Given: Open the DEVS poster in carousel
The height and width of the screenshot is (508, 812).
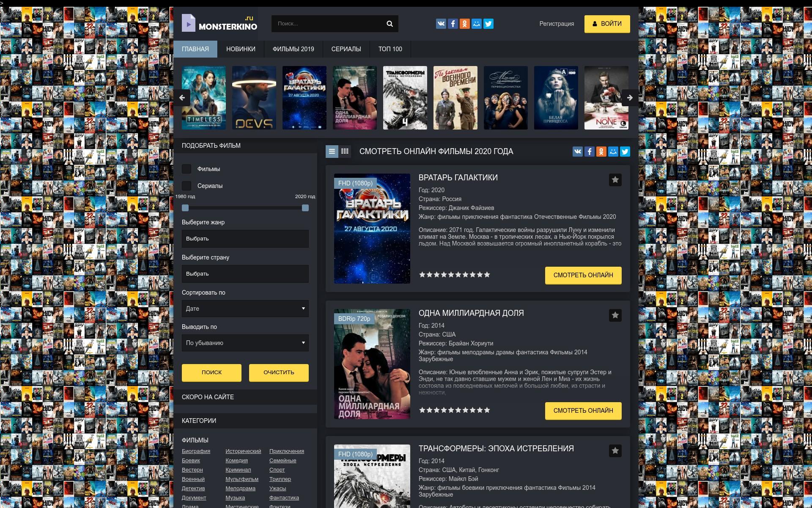Looking at the screenshot, I should point(254,98).
